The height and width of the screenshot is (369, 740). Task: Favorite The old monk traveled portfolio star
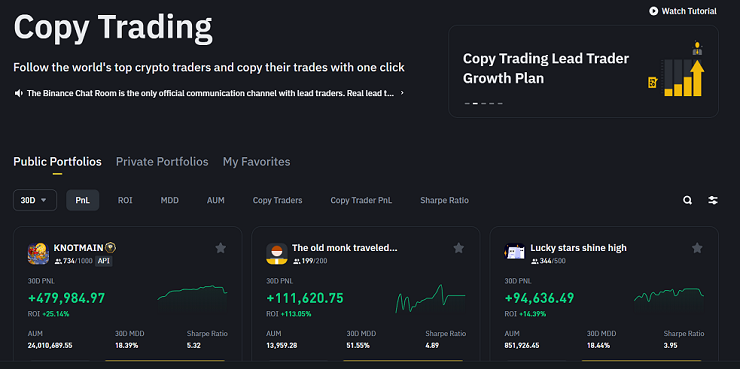459,248
